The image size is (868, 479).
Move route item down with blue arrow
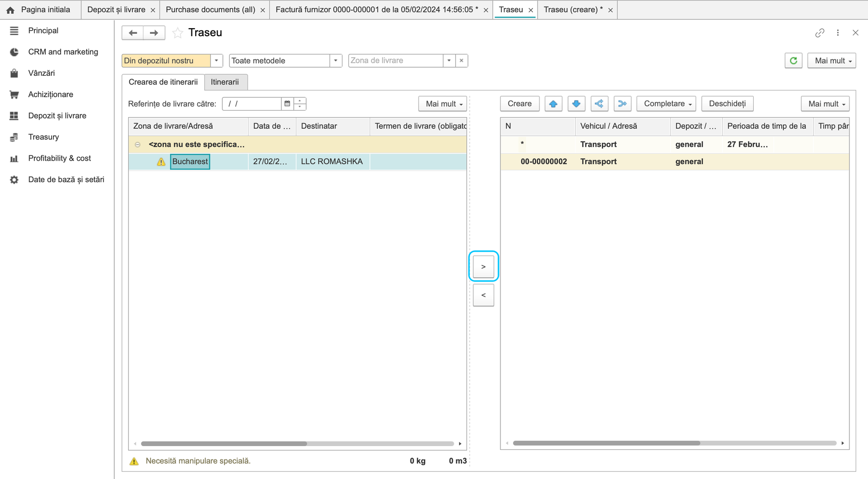576,103
